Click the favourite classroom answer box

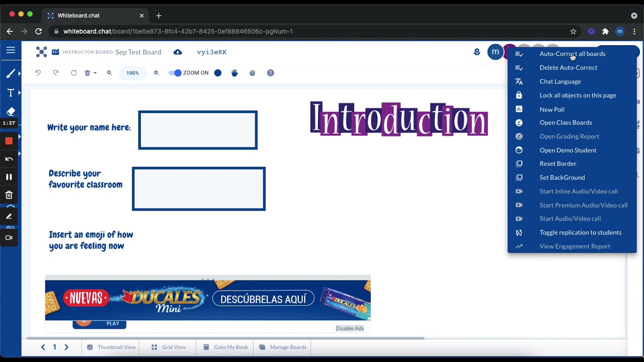(199, 189)
